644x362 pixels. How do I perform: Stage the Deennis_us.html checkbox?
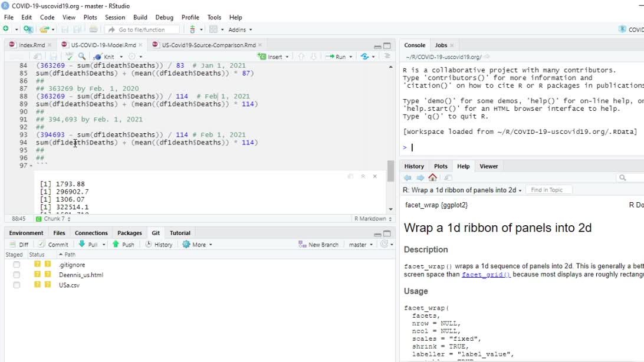point(17,275)
